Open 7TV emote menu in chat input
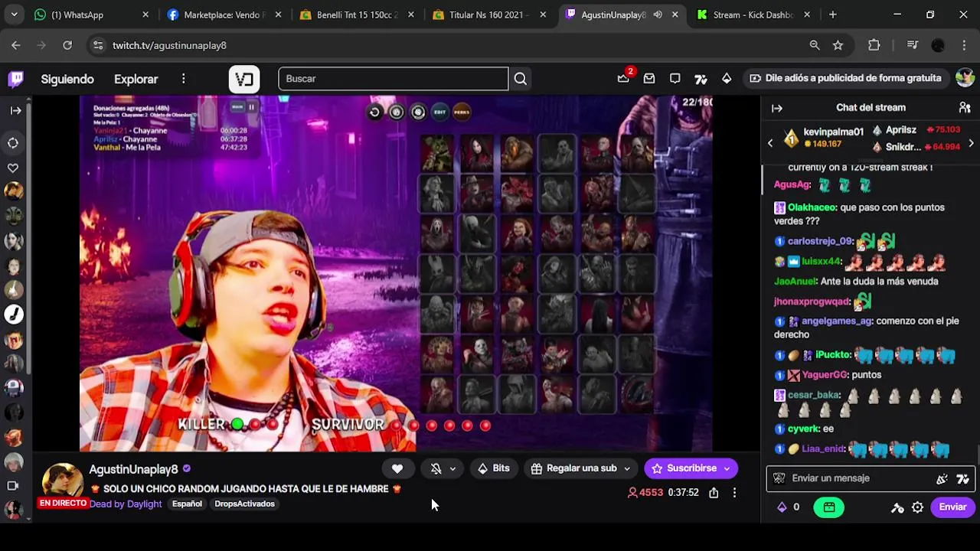Viewport: 980px width, 551px height. [x=962, y=478]
